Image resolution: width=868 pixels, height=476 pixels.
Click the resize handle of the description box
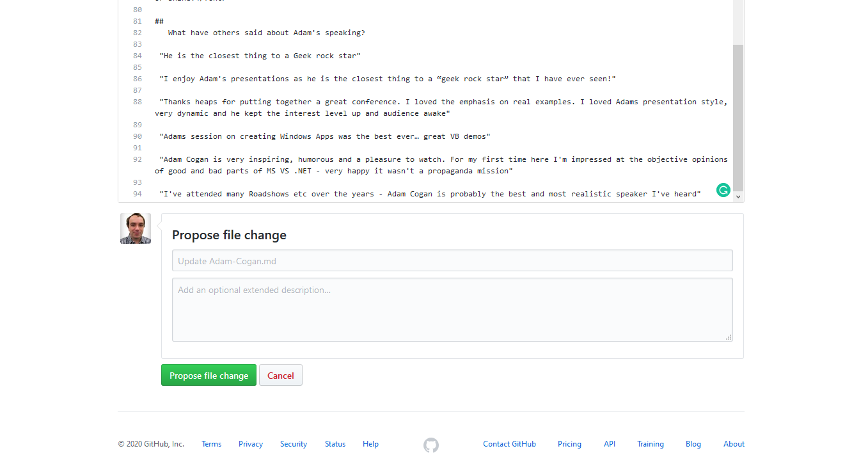pyautogui.click(x=729, y=337)
